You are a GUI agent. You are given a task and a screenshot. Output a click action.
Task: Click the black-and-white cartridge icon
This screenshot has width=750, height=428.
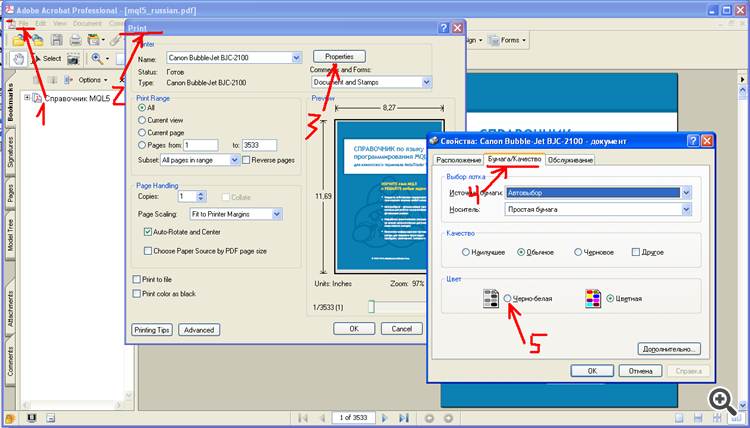point(491,298)
